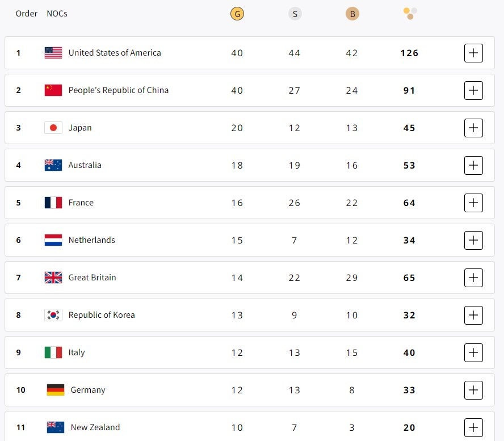Screen dimensions: 504x441
Task: Click the total medals column icon
Action: coord(410,14)
